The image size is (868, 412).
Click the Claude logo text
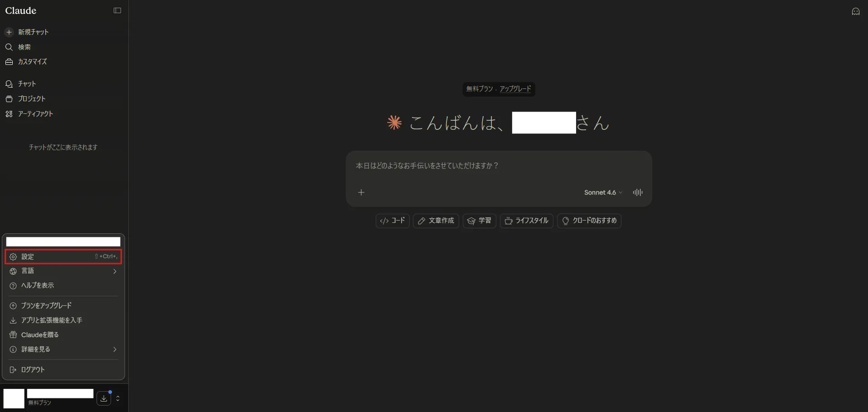[x=21, y=10]
